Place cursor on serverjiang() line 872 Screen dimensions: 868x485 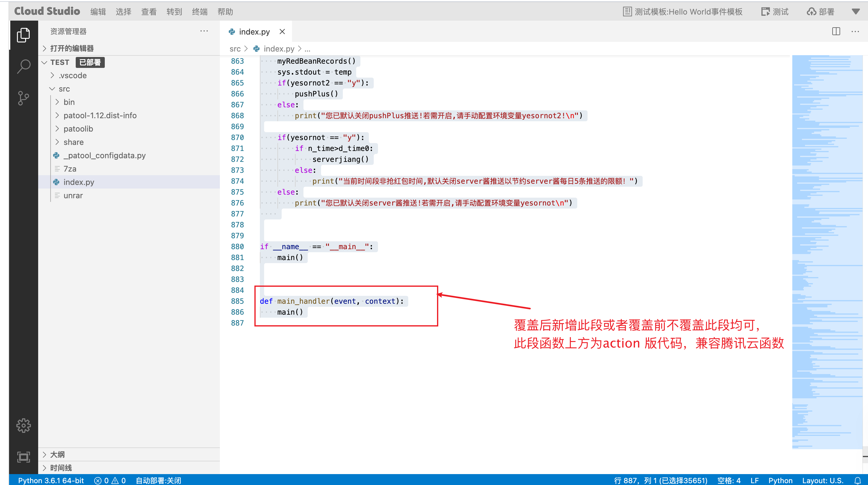[340, 159]
